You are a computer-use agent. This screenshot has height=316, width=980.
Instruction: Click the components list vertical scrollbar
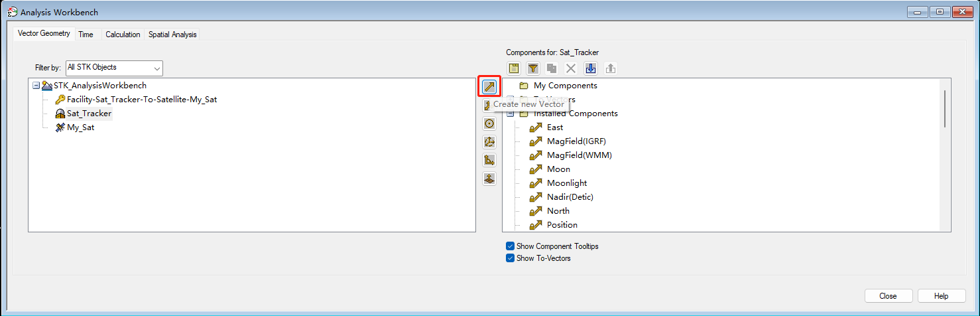click(x=945, y=108)
